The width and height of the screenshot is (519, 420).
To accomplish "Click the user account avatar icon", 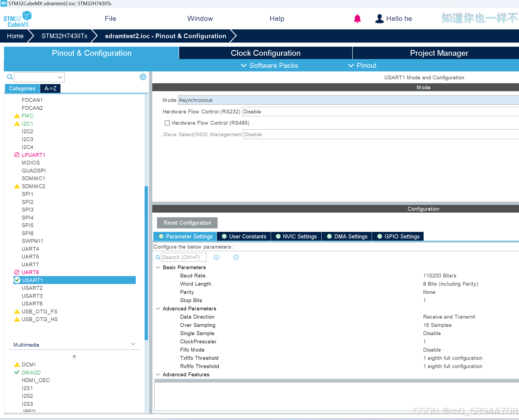I will [x=379, y=18].
